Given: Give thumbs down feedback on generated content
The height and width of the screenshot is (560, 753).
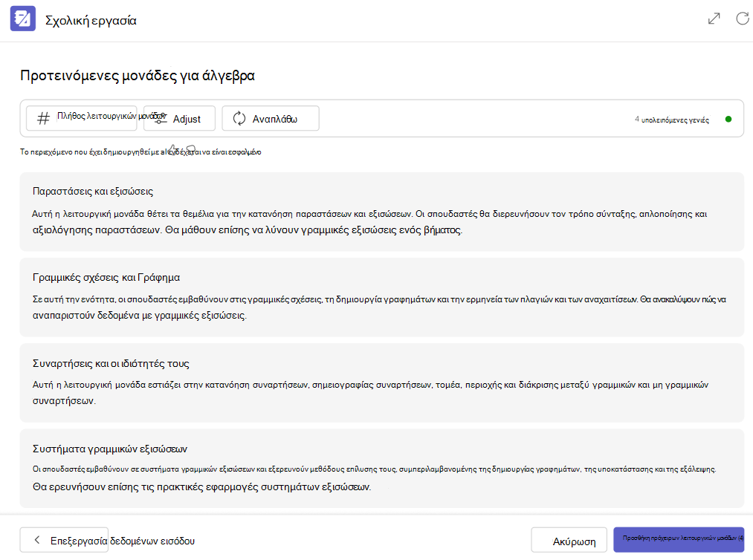Looking at the screenshot, I should coord(190,150).
